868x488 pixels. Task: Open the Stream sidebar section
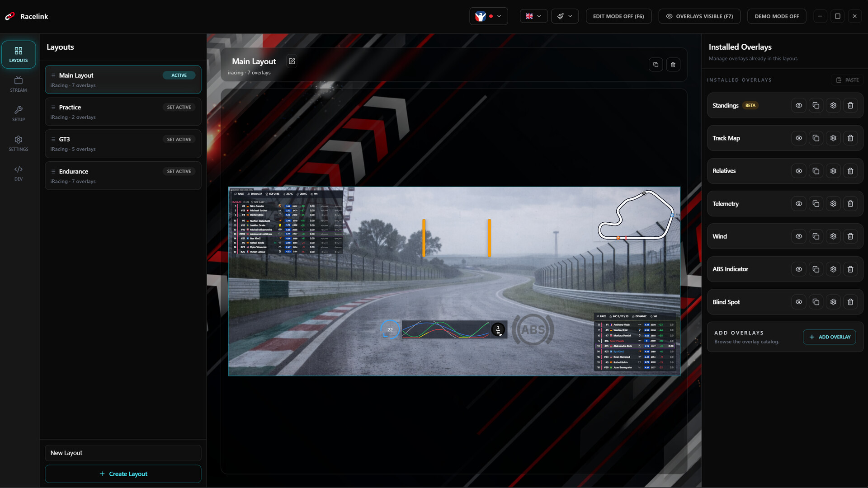point(19,84)
